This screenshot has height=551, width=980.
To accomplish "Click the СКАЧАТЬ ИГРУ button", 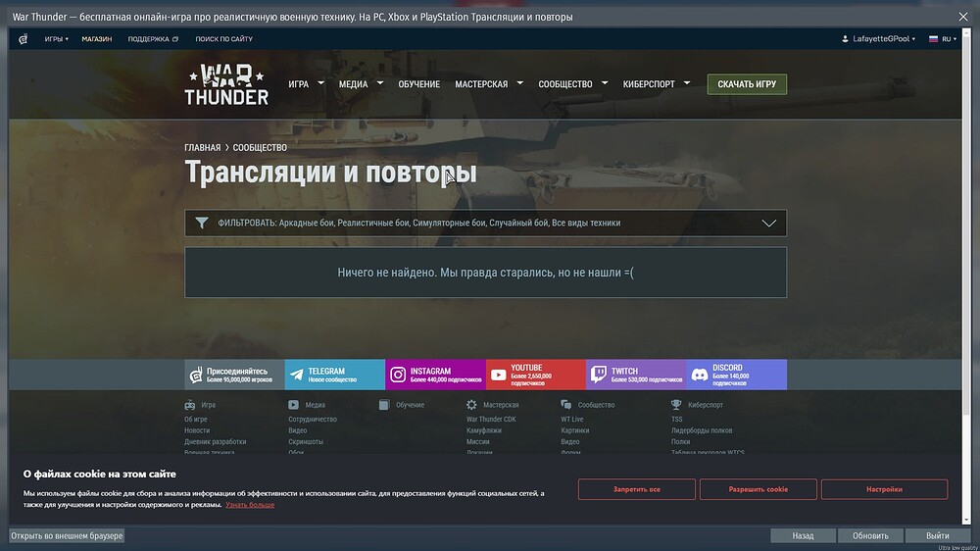I will coord(747,83).
